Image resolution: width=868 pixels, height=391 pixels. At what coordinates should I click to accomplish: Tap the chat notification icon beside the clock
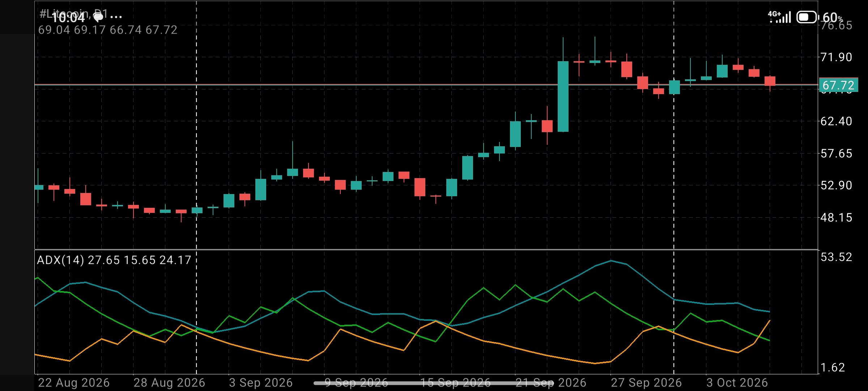98,17
